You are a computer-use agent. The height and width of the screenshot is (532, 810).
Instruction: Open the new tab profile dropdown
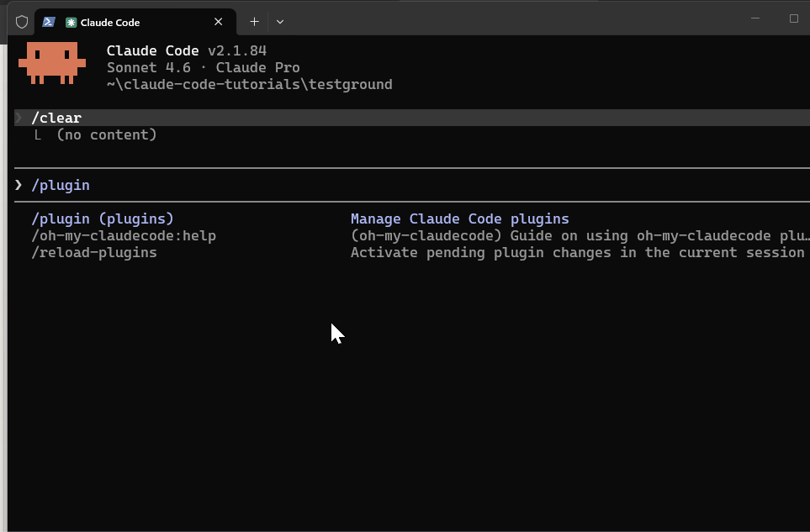(280, 22)
